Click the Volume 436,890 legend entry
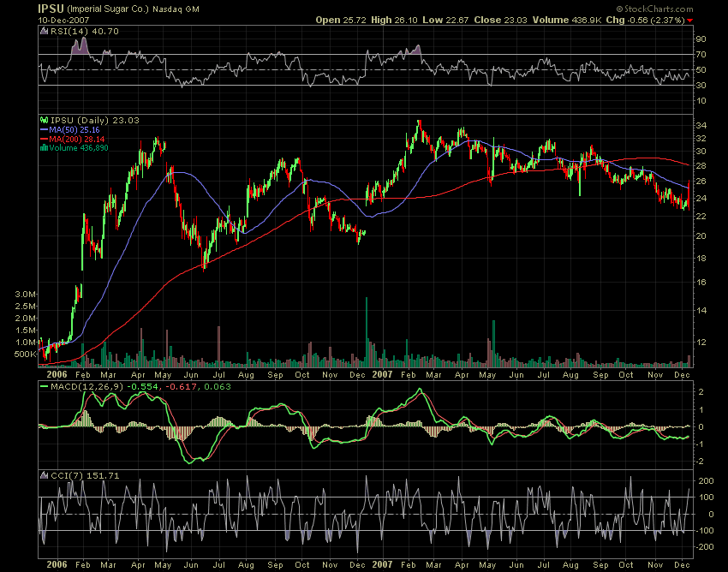The width and height of the screenshot is (728, 572). coord(79,147)
